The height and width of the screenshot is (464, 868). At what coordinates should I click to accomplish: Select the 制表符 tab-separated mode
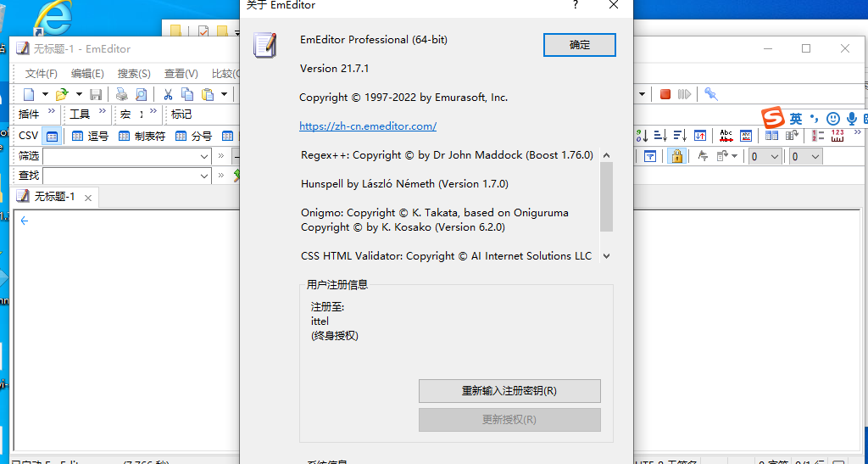pos(142,137)
